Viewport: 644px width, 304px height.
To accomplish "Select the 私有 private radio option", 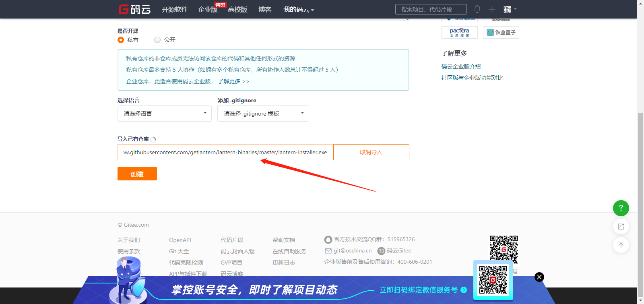I will pos(121,40).
